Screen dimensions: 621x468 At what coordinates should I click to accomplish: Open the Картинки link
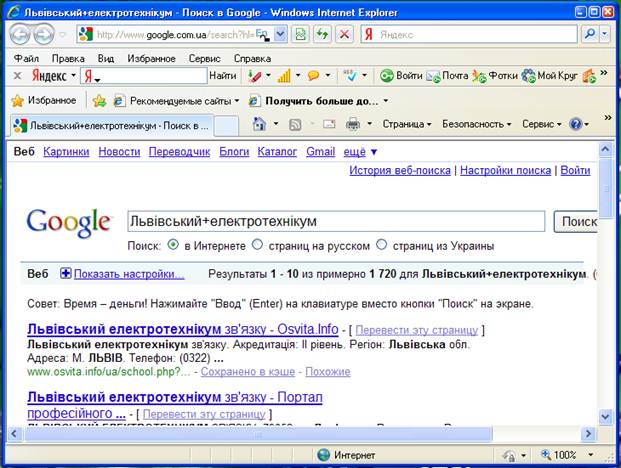click(66, 152)
